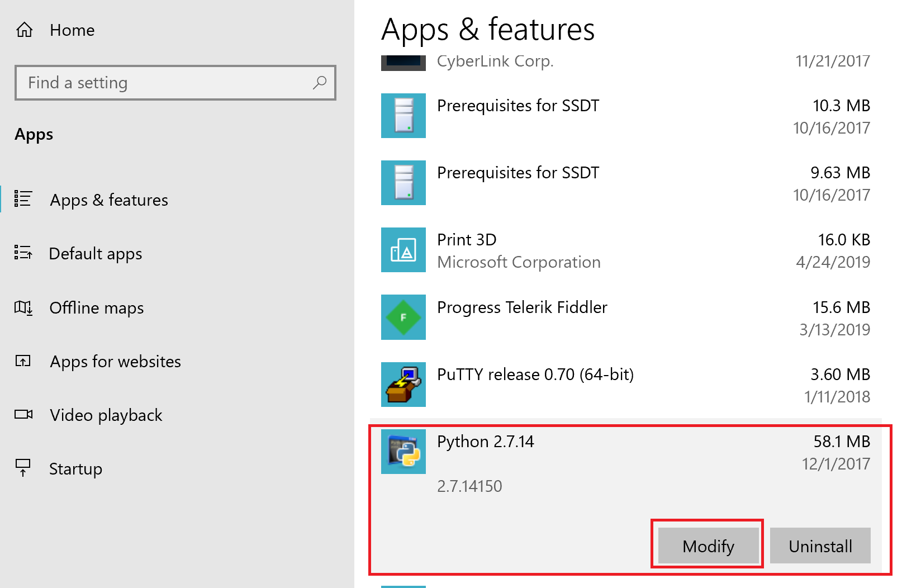The width and height of the screenshot is (902, 588).
Task: Click the Startup icon
Action: tap(23, 468)
